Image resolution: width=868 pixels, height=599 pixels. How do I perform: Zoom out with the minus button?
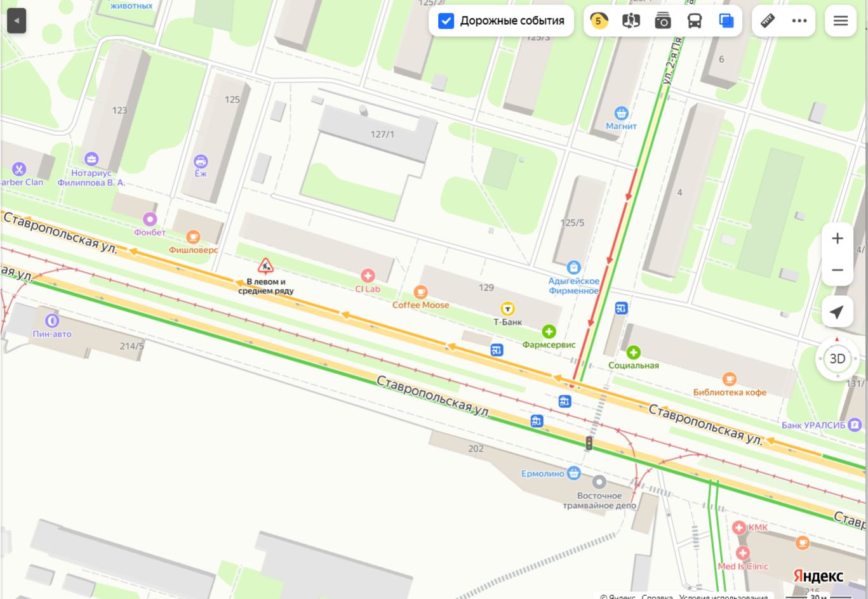(838, 270)
